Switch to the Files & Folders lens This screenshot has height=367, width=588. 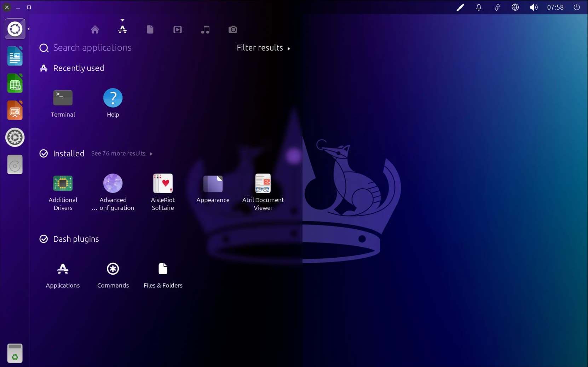[x=150, y=29]
